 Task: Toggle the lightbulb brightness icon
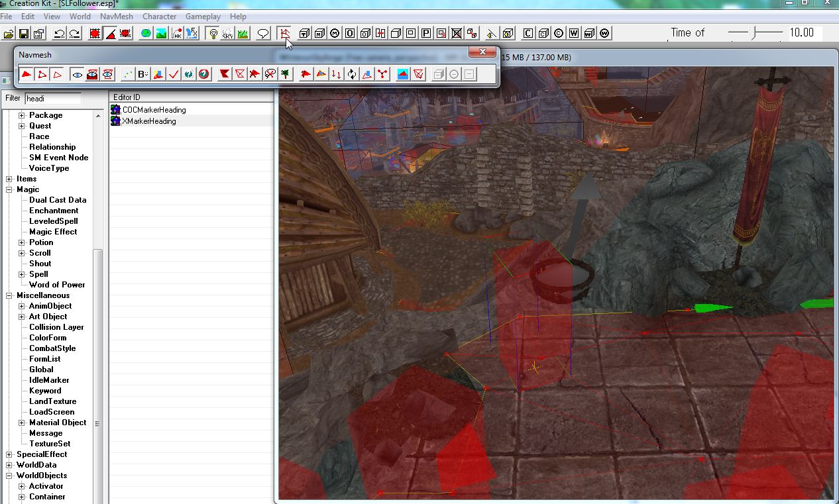[213, 33]
